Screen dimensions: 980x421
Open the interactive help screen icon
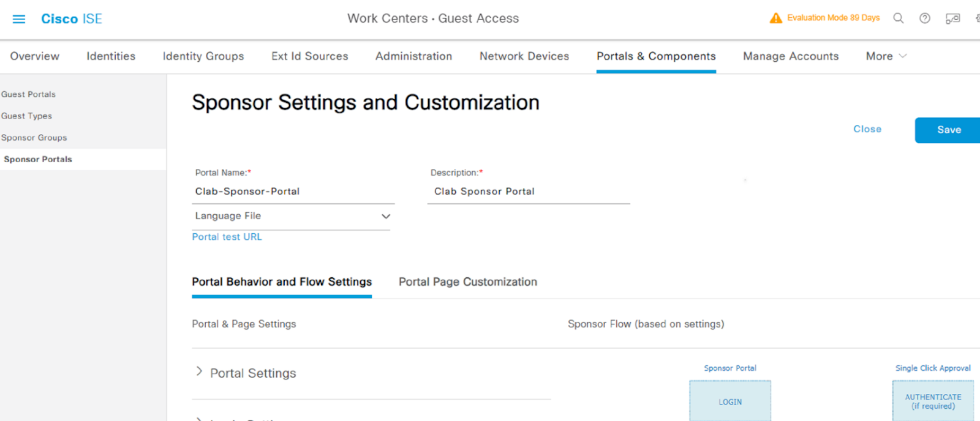point(952,18)
